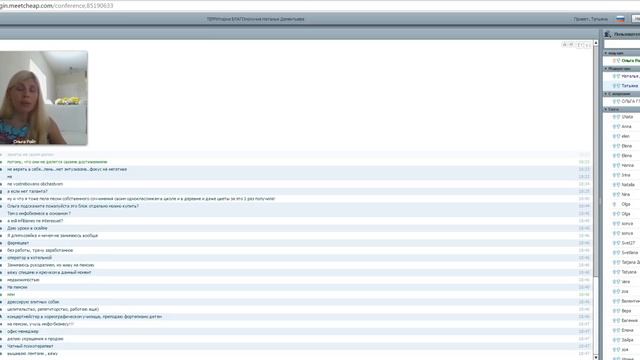Image resolution: width=640 pixels, height=360 pixels.
Task: Click the user search field in users panel
Action: (x=622, y=44)
